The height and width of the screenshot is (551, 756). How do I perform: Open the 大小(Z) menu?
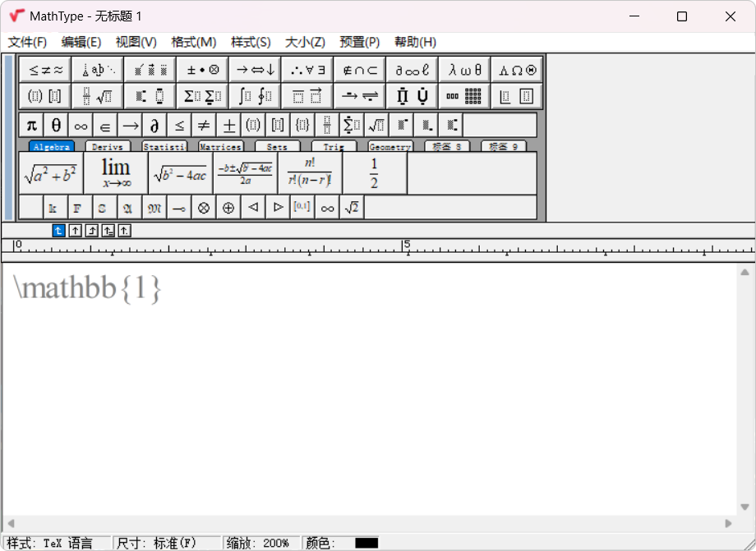click(305, 43)
